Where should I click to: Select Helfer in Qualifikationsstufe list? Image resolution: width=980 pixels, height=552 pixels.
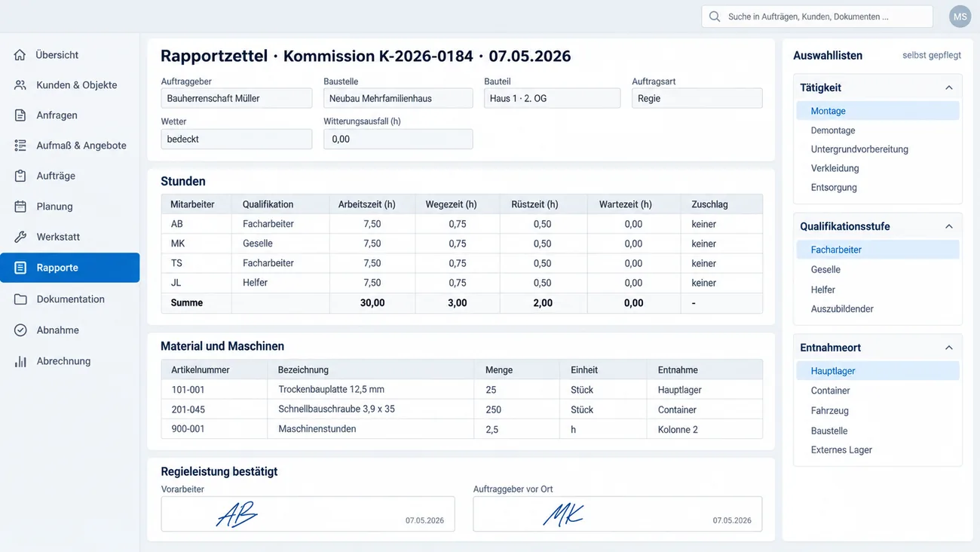877,290
